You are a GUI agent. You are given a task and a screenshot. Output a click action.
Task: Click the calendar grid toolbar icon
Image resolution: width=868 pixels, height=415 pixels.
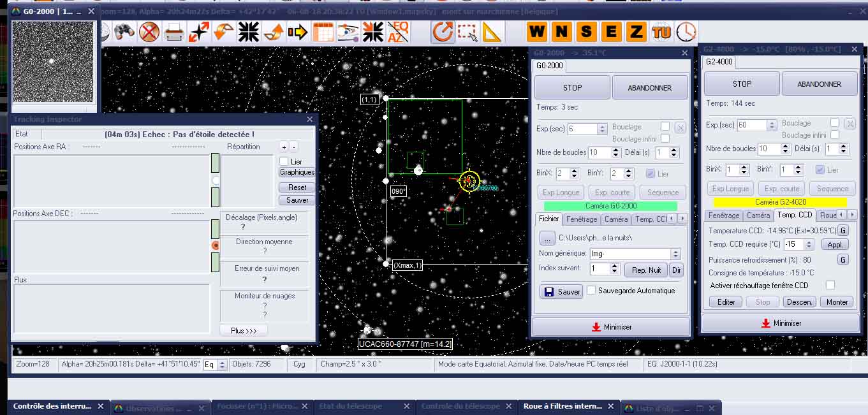(323, 31)
